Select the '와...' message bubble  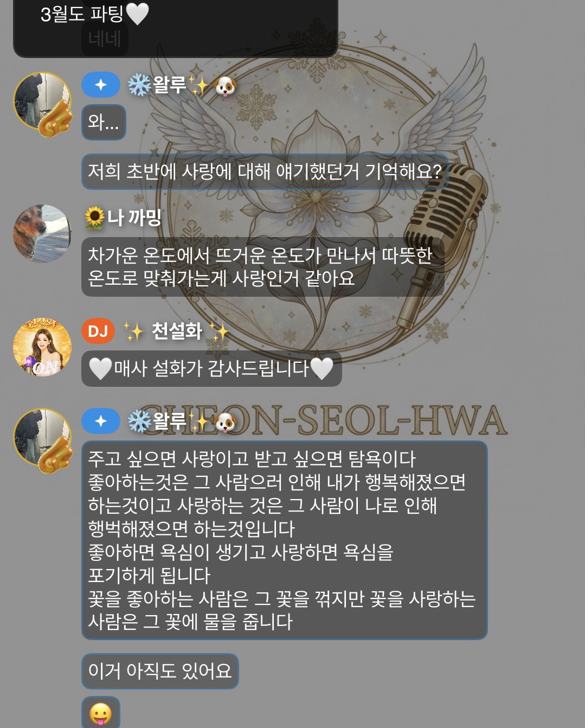104,122
